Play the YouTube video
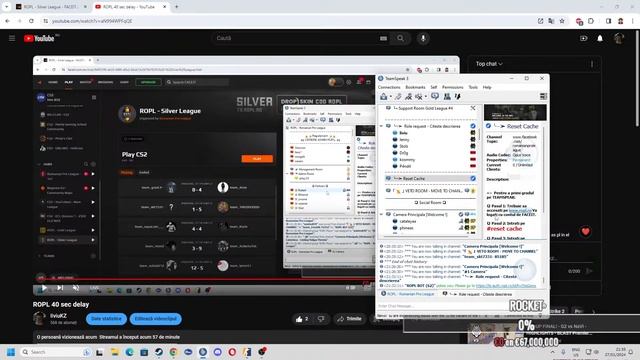 click(x=44, y=288)
